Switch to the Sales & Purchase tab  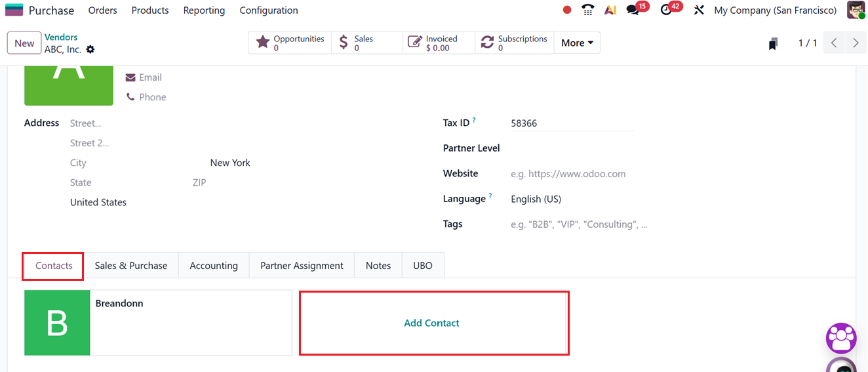(131, 266)
